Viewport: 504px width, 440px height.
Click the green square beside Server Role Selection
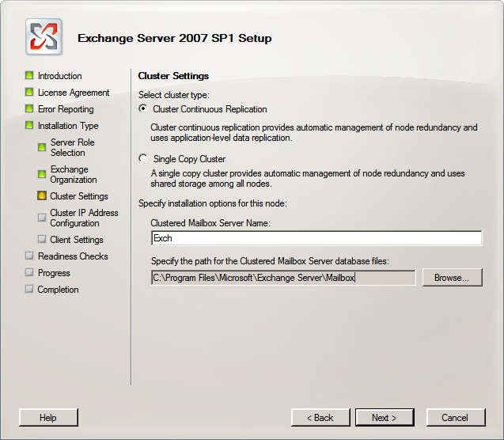point(42,147)
